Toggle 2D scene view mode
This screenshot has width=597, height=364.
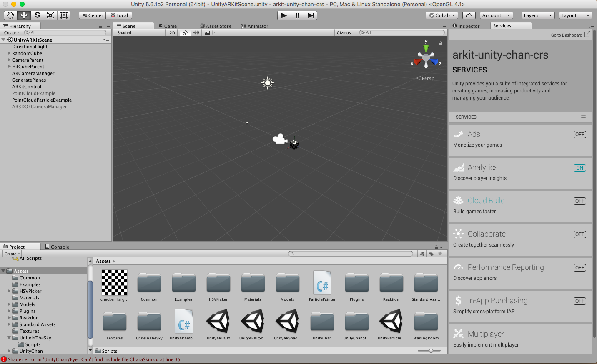pos(172,32)
